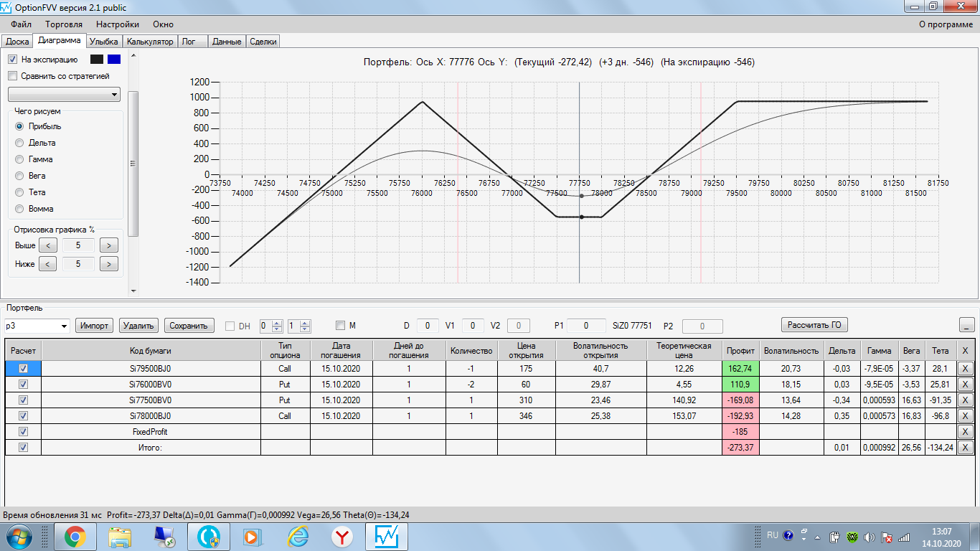Open Google Chrome from the taskbar
Image resolution: width=980 pixels, height=551 pixels.
point(75,536)
